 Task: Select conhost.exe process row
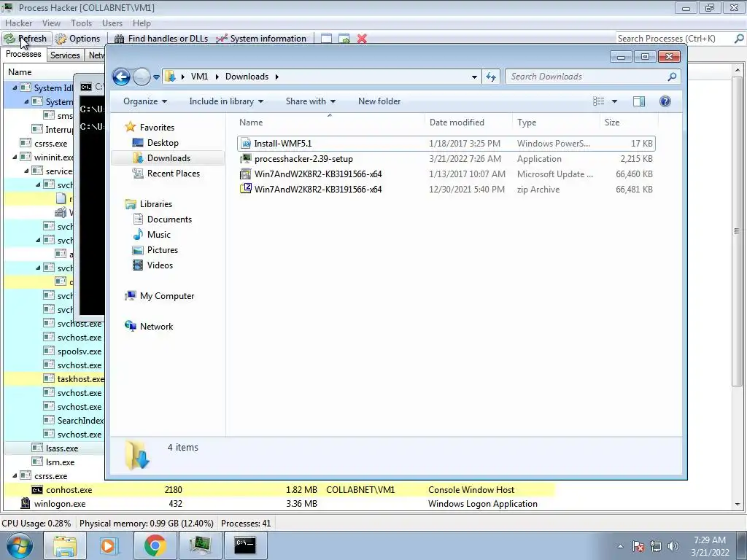point(279,489)
